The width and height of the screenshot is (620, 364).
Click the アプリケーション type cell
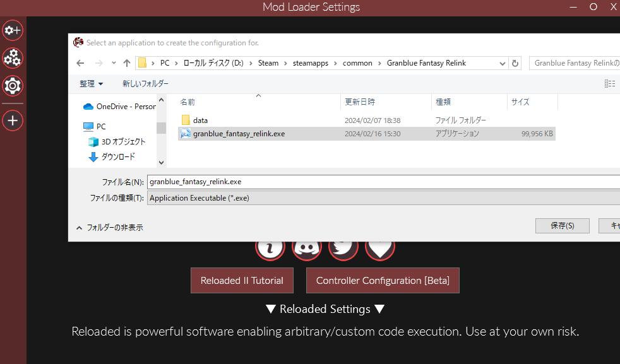point(457,134)
